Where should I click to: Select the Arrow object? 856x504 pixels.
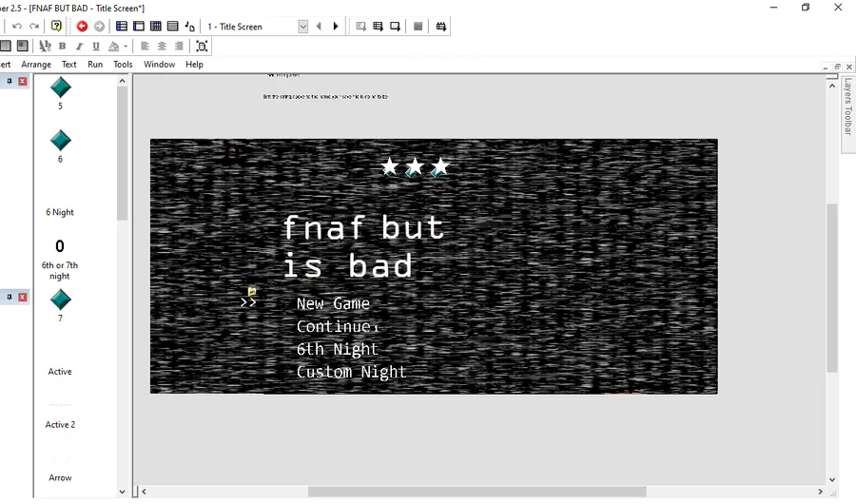click(60, 477)
